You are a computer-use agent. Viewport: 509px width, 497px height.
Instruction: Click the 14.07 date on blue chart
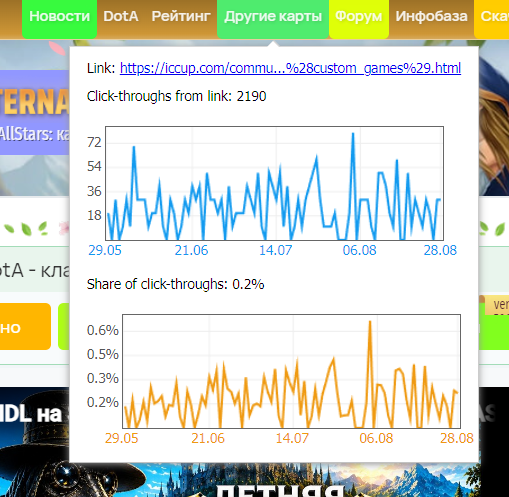(276, 250)
